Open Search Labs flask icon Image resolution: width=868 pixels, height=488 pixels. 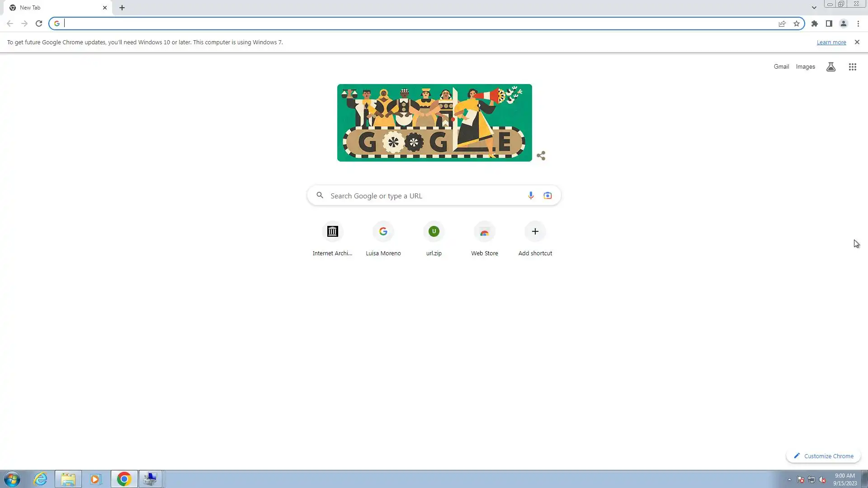(x=831, y=67)
